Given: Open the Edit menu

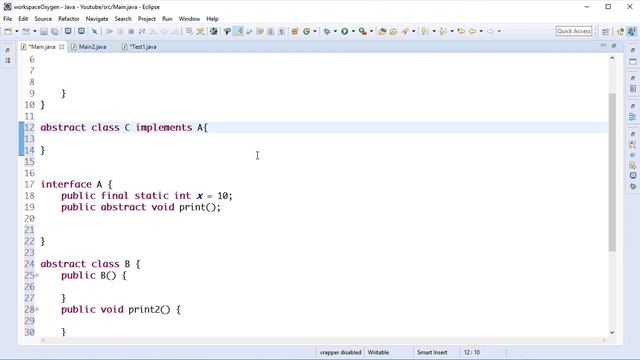Looking at the screenshot, I should pyautogui.click(x=23, y=19).
